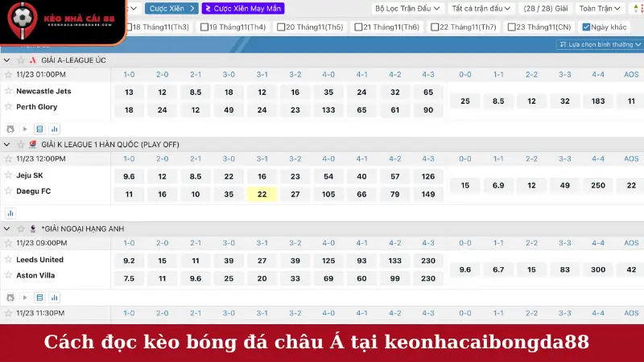The height and width of the screenshot is (362, 644).
Task: Star the 11/23 11:30PM match row
Action: pos(8,313)
